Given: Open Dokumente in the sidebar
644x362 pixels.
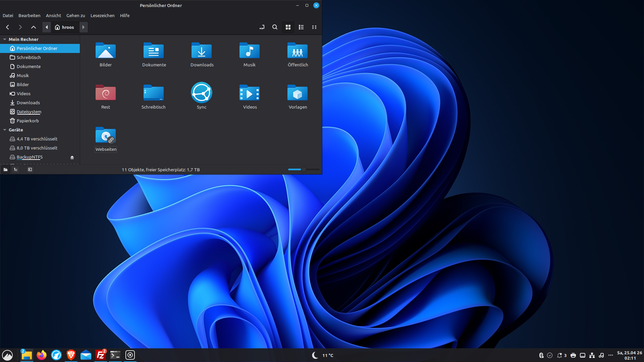Looking at the screenshot, I should (x=40, y=66).
